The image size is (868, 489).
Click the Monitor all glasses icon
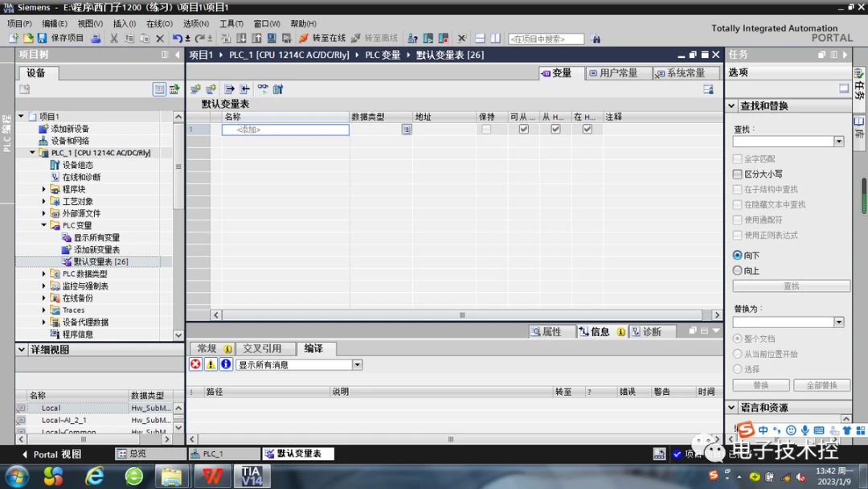click(262, 88)
